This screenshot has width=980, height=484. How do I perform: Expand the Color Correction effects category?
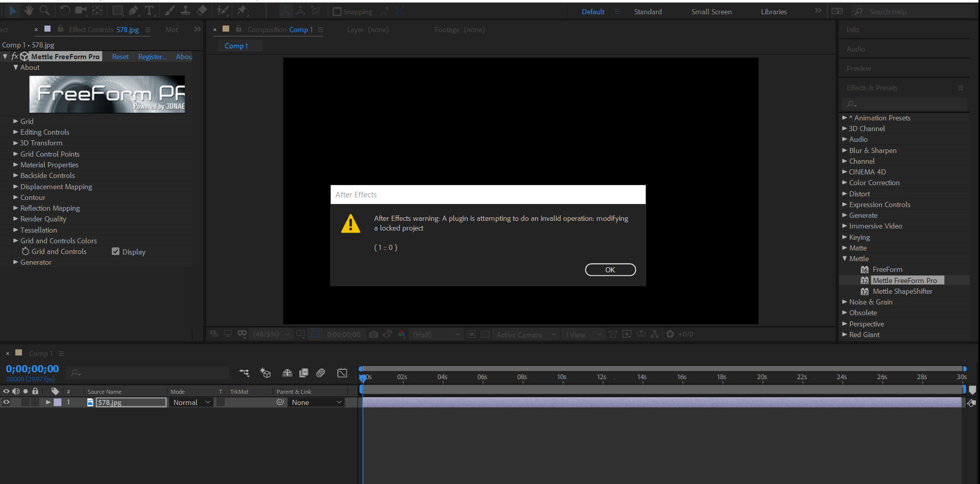point(845,183)
